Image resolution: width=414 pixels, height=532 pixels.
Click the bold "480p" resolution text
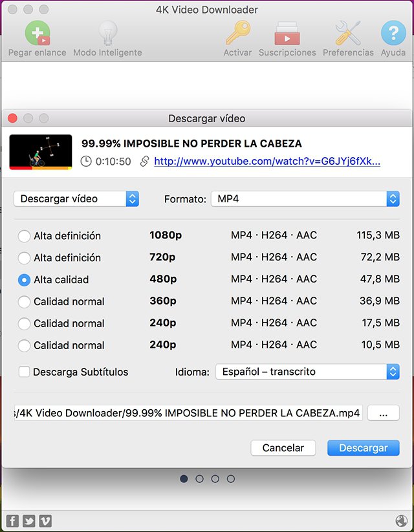[x=163, y=279]
